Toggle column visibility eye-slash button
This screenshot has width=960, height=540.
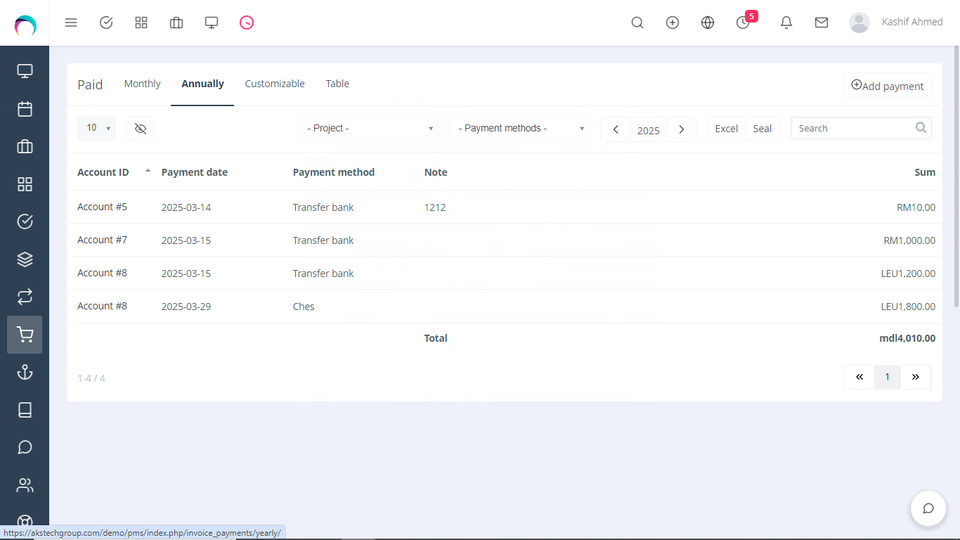point(140,128)
